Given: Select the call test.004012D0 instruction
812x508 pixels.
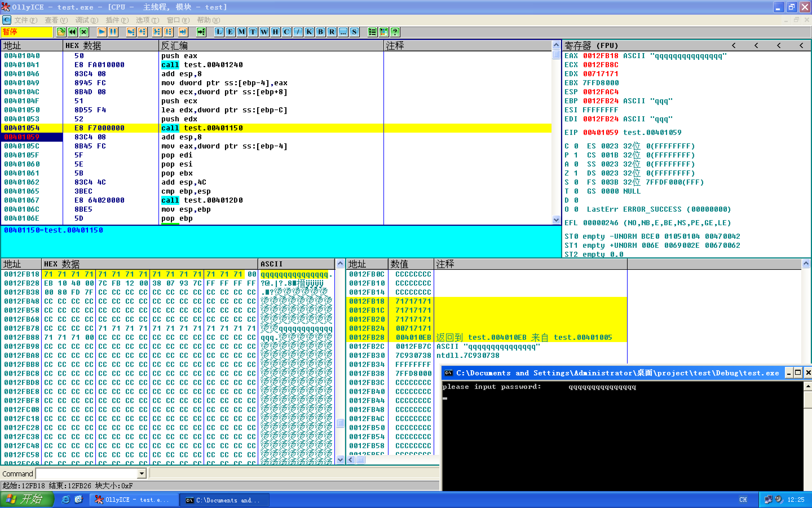Looking at the screenshot, I should pos(202,200).
